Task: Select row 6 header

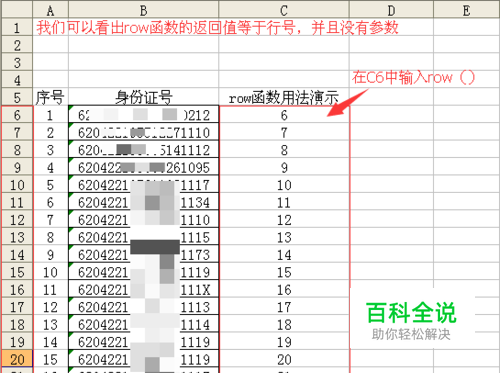Action: 17,115
